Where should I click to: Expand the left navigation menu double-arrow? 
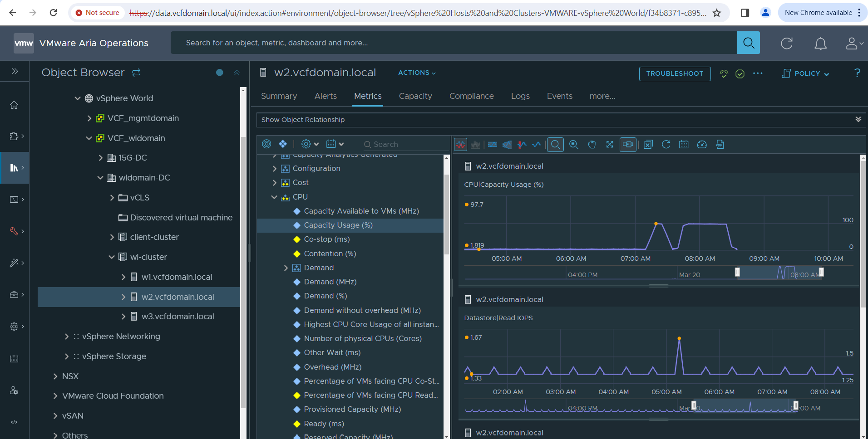coord(15,71)
